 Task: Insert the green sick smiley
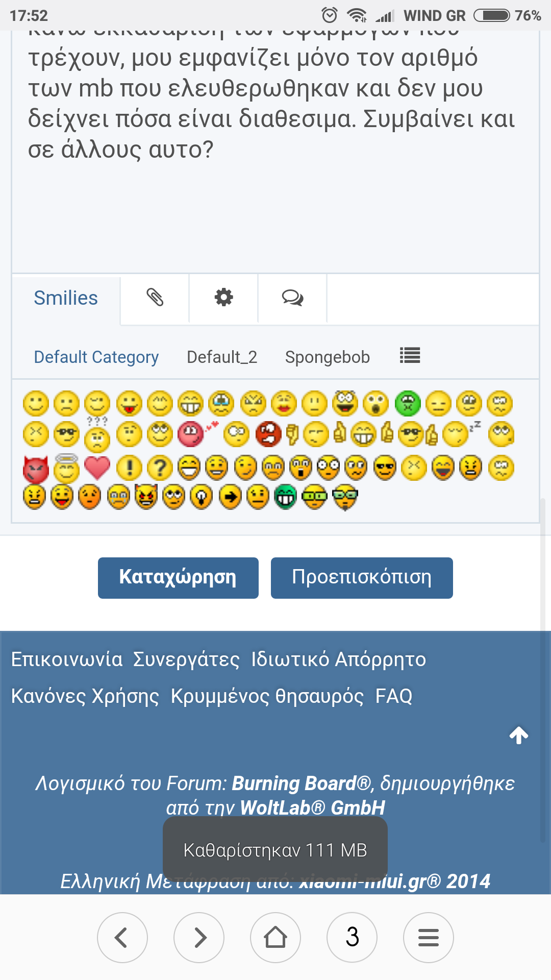coord(408,404)
